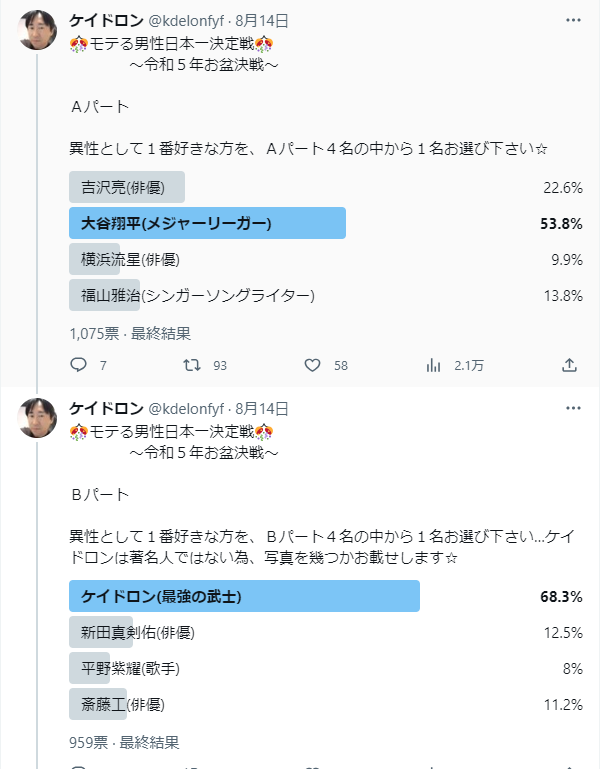Viewport: 600px width, 769px height.
Task: Click the @kdelonfyf handle in the first tweet
Action: tap(186, 21)
